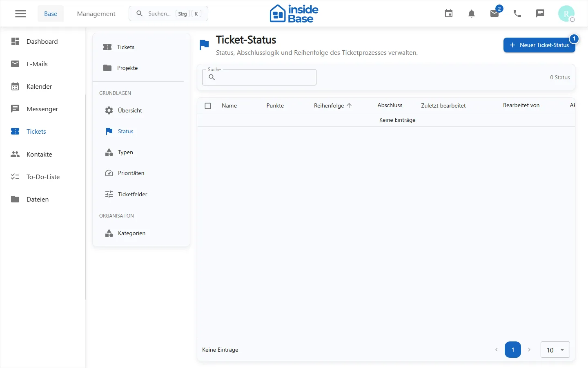Click the Neuer Ticket-Status button
The height and width of the screenshot is (368, 588).
coord(539,45)
